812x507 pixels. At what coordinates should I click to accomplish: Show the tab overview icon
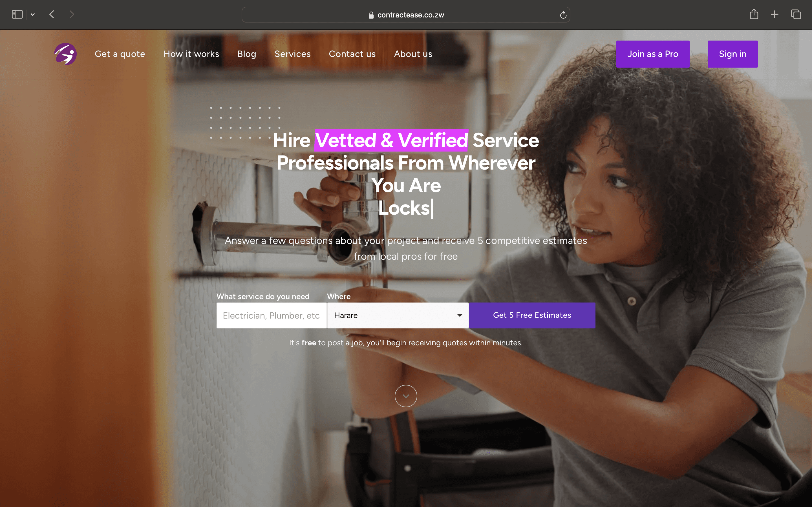pos(796,14)
